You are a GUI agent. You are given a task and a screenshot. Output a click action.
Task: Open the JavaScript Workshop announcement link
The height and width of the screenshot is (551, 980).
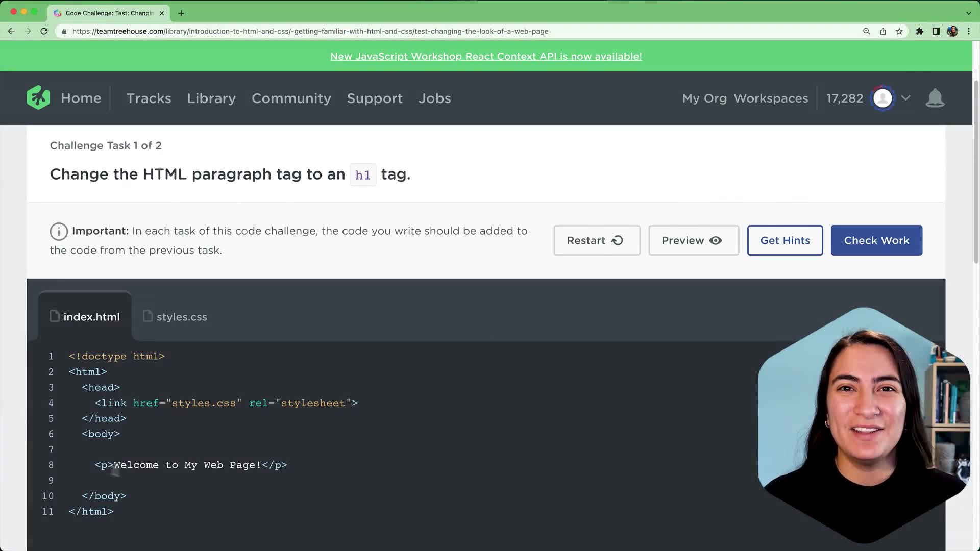tap(486, 56)
